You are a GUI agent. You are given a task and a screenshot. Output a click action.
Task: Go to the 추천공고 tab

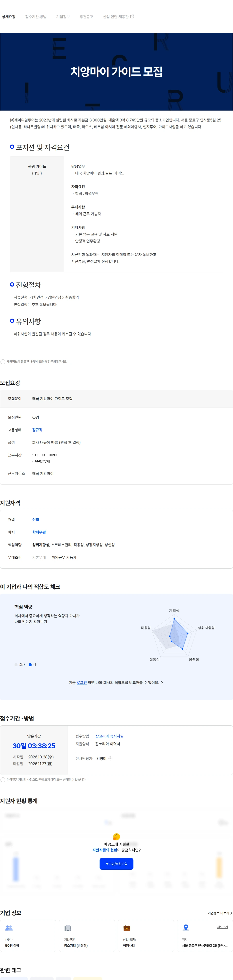(86, 17)
